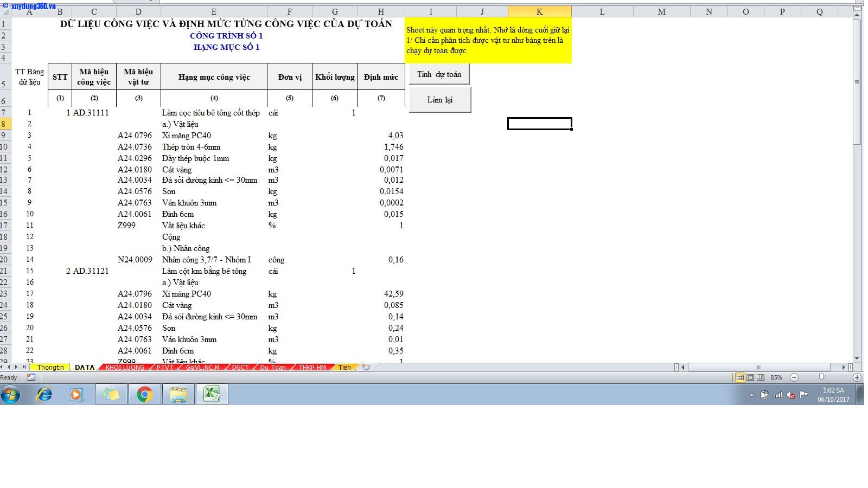This screenshot has width=868, height=488.
Task: Click the 85% zoom level text
Action: pos(776,377)
